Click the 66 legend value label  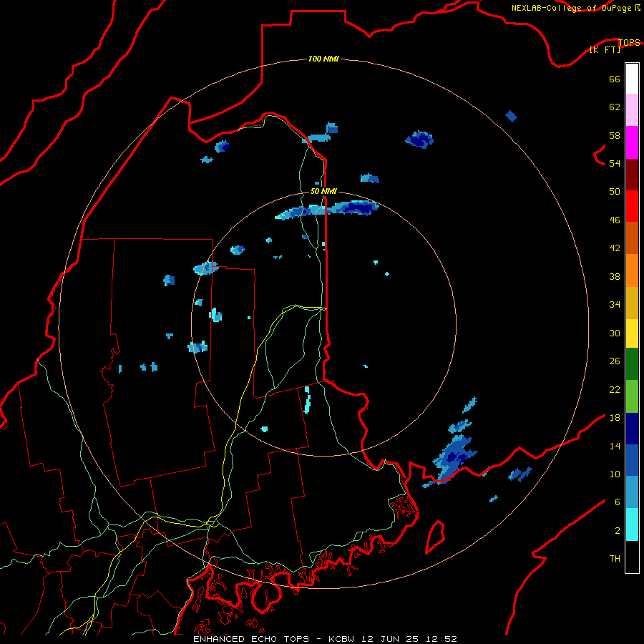tap(615, 79)
